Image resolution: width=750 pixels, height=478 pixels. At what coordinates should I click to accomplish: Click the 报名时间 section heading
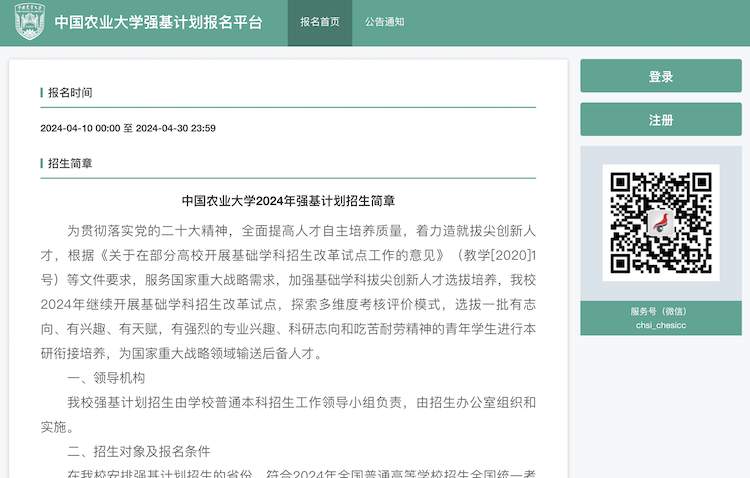[70, 93]
